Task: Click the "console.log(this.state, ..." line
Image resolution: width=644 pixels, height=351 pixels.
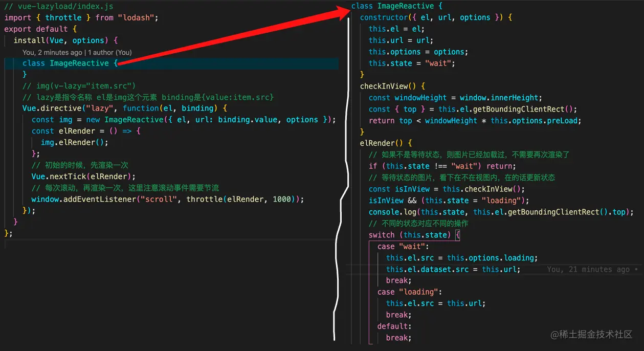Action: tap(501, 212)
